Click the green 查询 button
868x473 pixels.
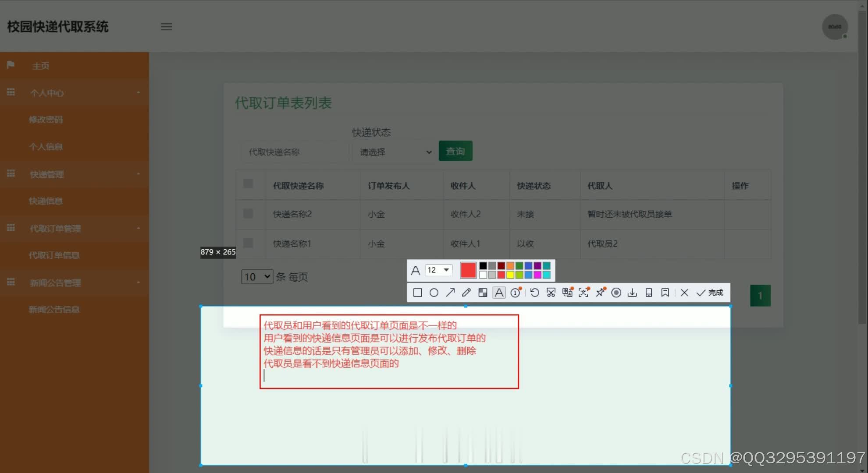coord(455,151)
